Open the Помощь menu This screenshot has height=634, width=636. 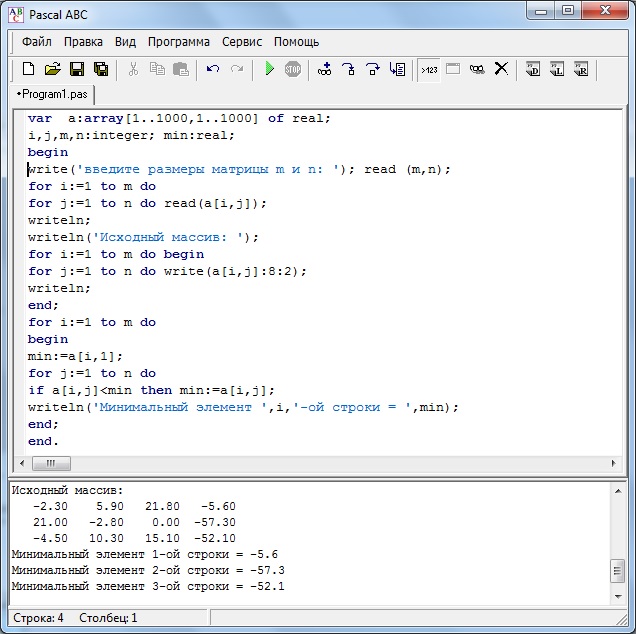pos(296,42)
